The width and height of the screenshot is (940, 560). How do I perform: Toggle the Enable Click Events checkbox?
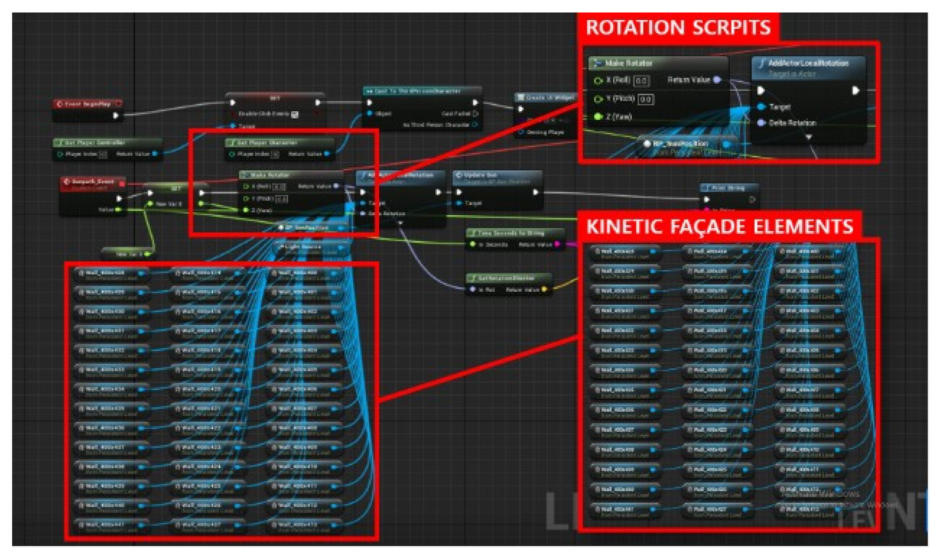pos(294,114)
